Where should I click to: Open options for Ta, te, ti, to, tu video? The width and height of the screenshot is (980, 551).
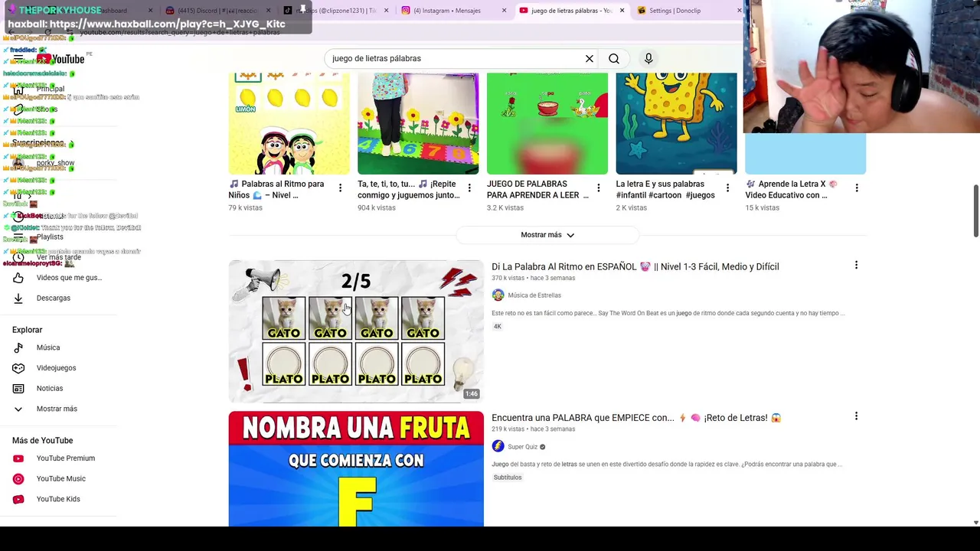coord(469,188)
